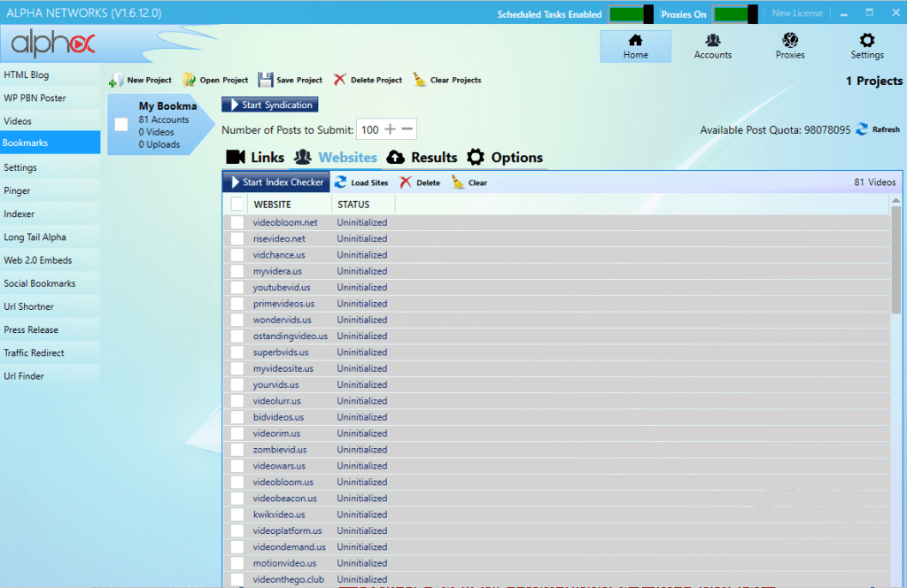Viewport: 907px width, 588px height.
Task: Open Settings from top gear icon
Action: 866,46
